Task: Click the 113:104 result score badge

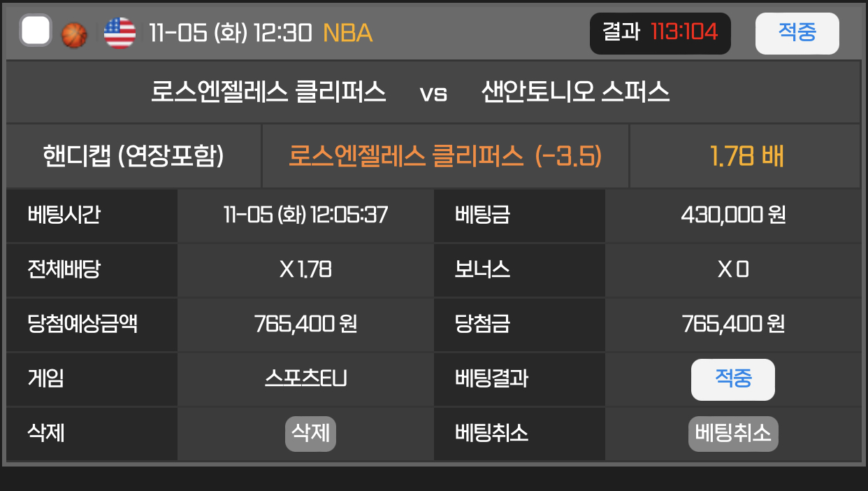Action: pyautogui.click(x=660, y=33)
